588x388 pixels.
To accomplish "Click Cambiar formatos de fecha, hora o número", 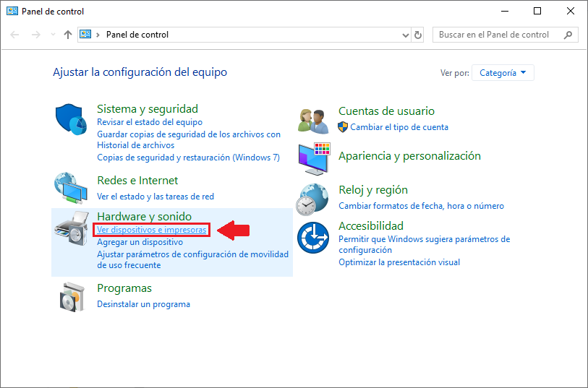I will coord(421,206).
